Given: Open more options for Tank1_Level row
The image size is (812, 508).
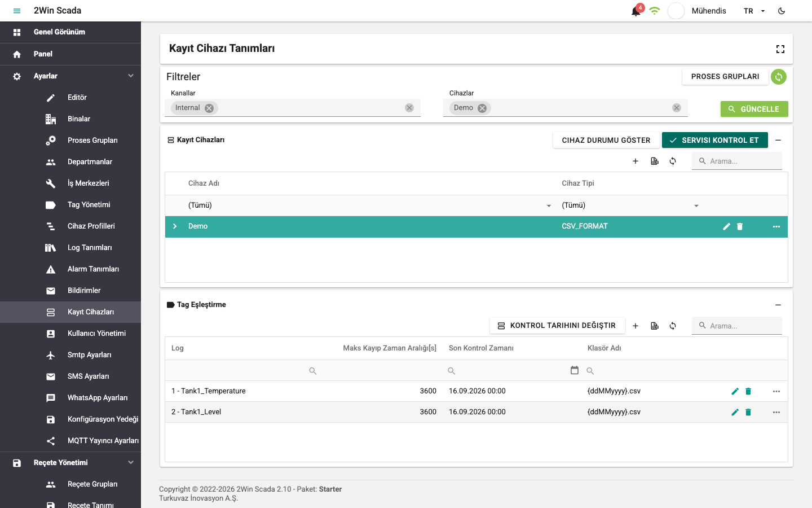Looking at the screenshot, I should pyautogui.click(x=776, y=412).
